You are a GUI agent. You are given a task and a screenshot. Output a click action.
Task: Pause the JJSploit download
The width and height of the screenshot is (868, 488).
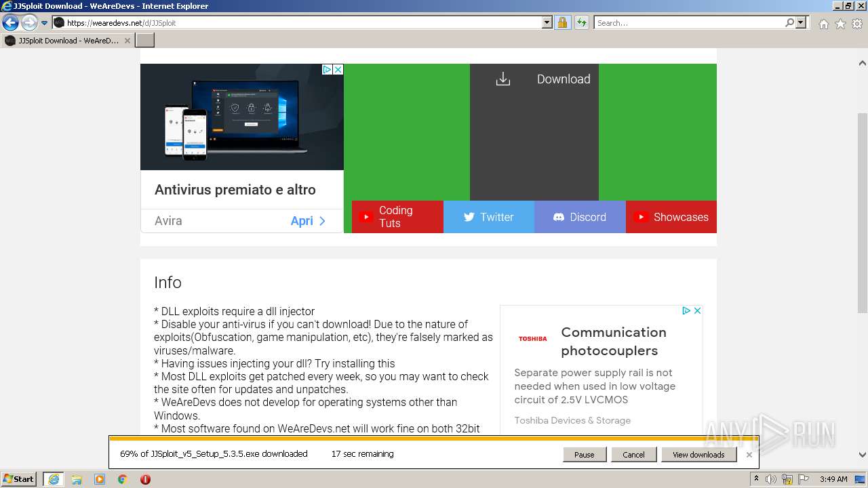tap(585, 455)
